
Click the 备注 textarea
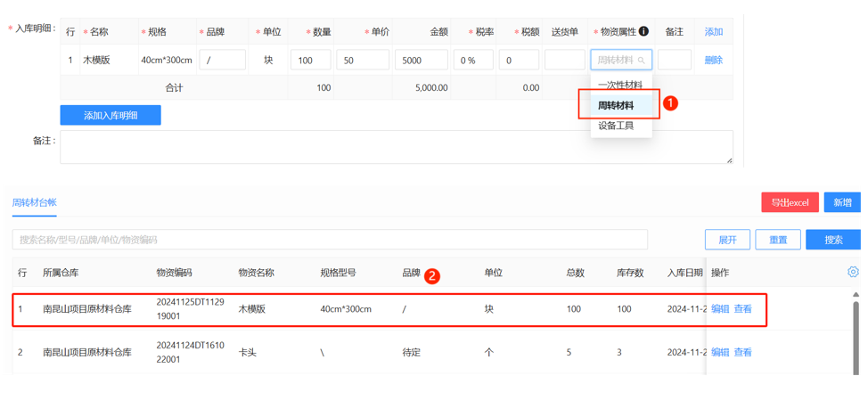(396, 147)
